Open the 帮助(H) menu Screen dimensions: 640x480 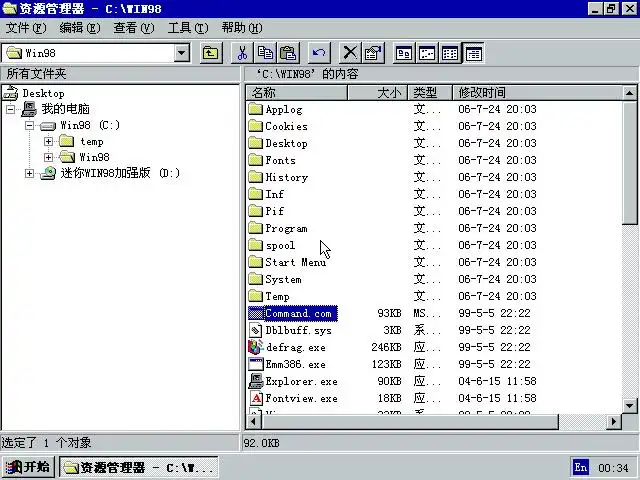click(x=242, y=28)
